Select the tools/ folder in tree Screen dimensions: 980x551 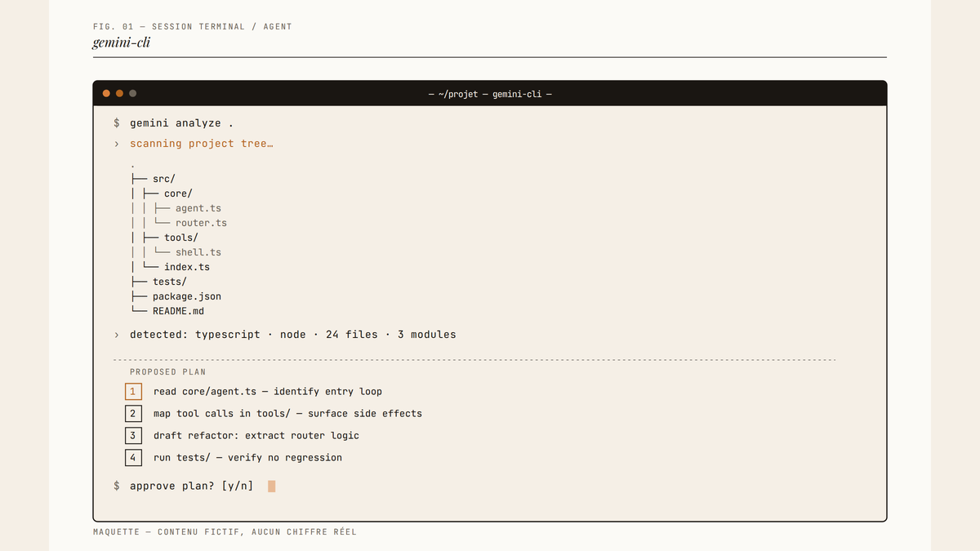pos(181,238)
